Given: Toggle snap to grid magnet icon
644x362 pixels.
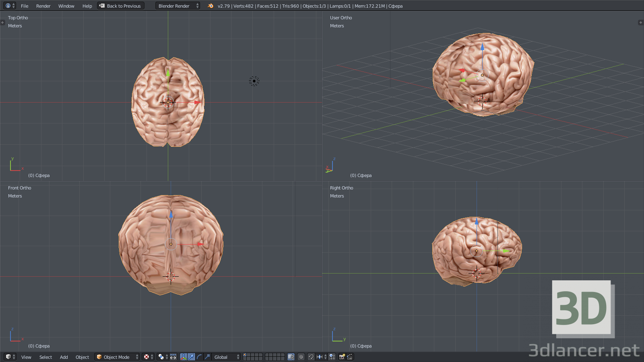Looking at the screenshot, I should tap(311, 357).
